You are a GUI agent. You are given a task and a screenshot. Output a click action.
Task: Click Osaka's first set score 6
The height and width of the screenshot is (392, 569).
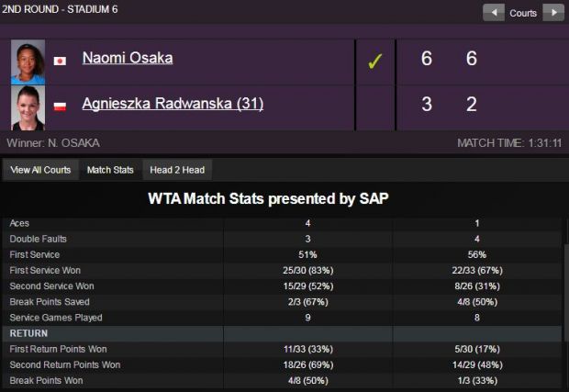(x=427, y=59)
